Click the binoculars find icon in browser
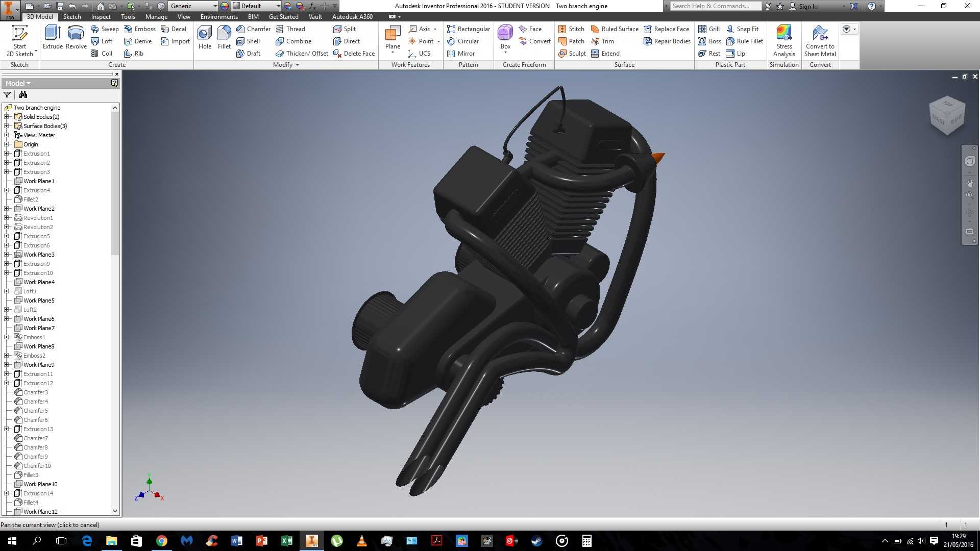Image resolution: width=980 pixels, height=551 pixels. (23, 94)
